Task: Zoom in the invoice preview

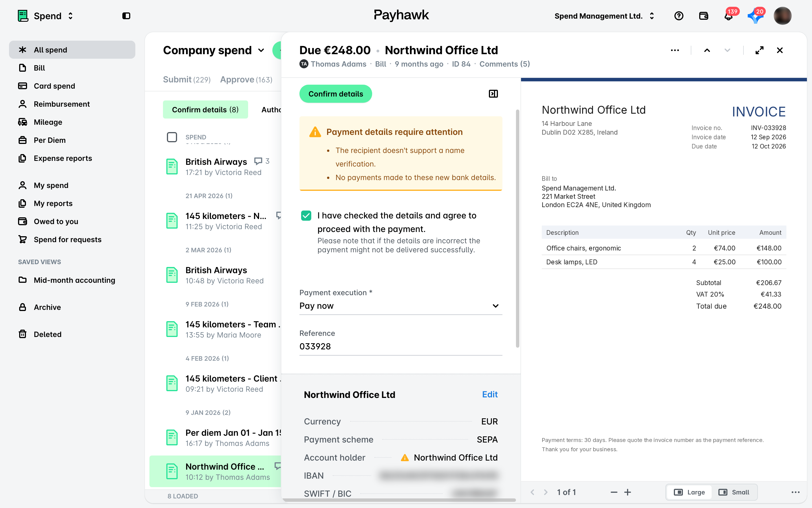Action: click(x=627, y=492)
